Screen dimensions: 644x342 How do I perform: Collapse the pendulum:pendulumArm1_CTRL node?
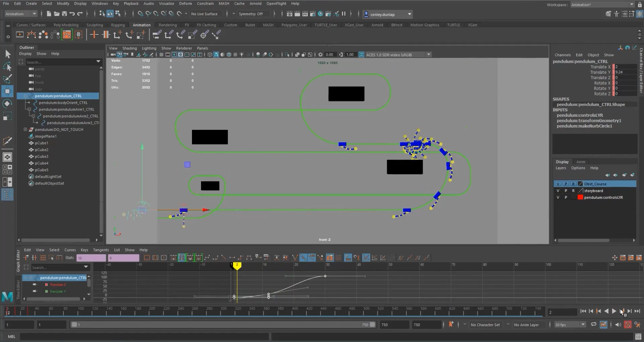pos(29,109)
